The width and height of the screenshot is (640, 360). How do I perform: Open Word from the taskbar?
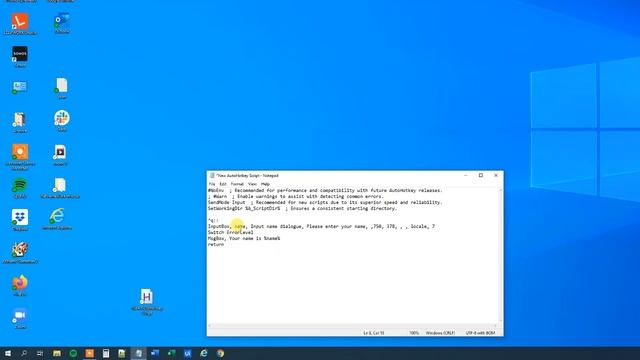point(155,353)
